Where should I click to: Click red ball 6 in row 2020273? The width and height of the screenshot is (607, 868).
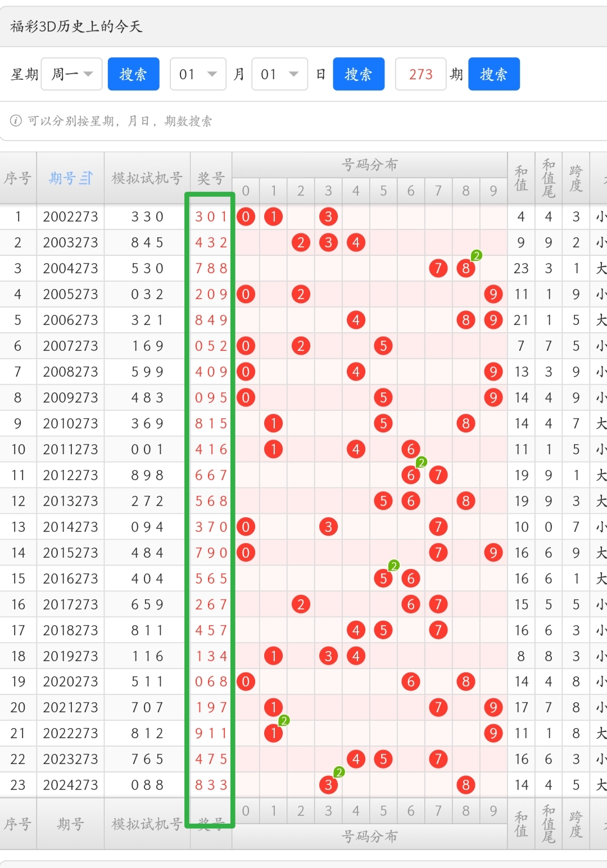coord(411,681)
